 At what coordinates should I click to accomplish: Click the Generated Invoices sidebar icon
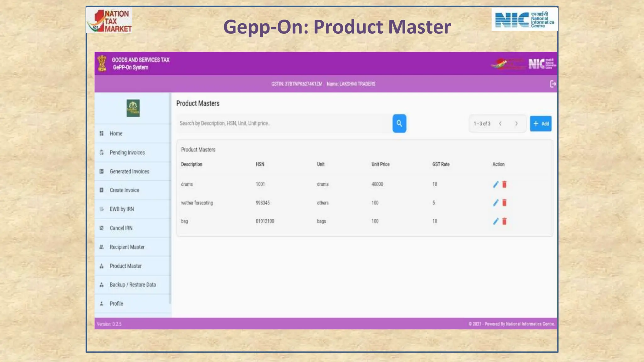(x=102, y=171)
